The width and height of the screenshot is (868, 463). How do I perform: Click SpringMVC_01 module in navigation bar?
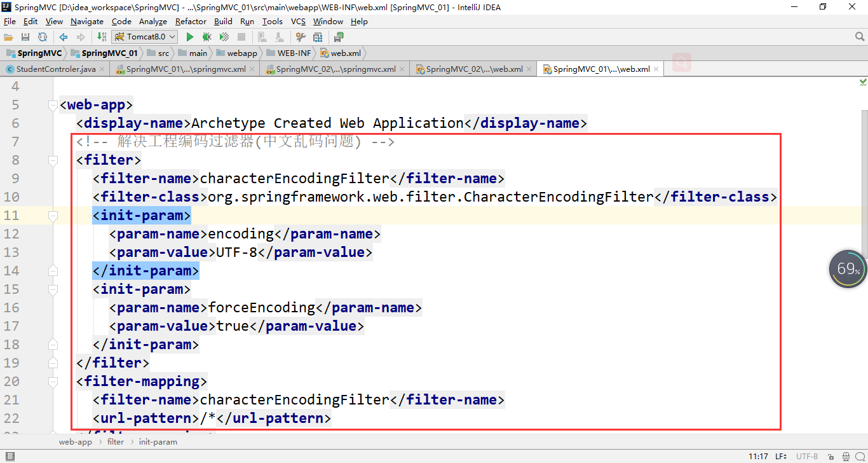coord(104,53)
